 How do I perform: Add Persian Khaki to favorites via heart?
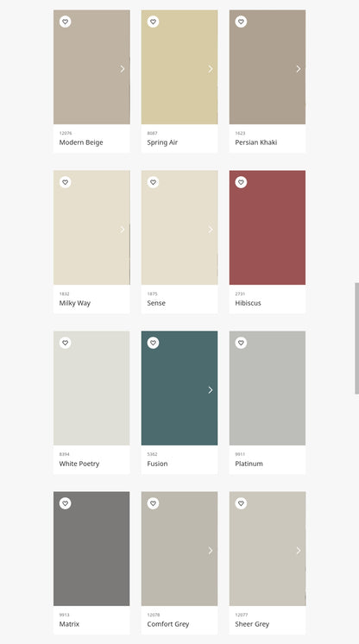(241, 22)
